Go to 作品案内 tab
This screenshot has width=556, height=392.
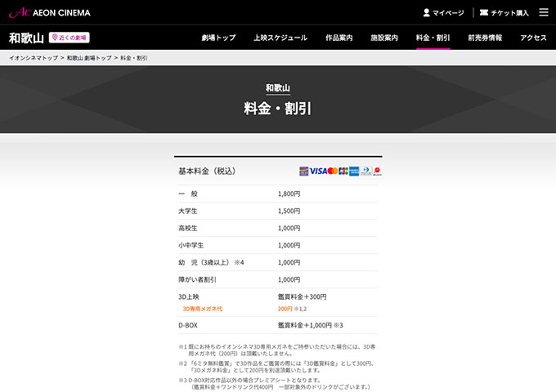click(x=339, y=38)
